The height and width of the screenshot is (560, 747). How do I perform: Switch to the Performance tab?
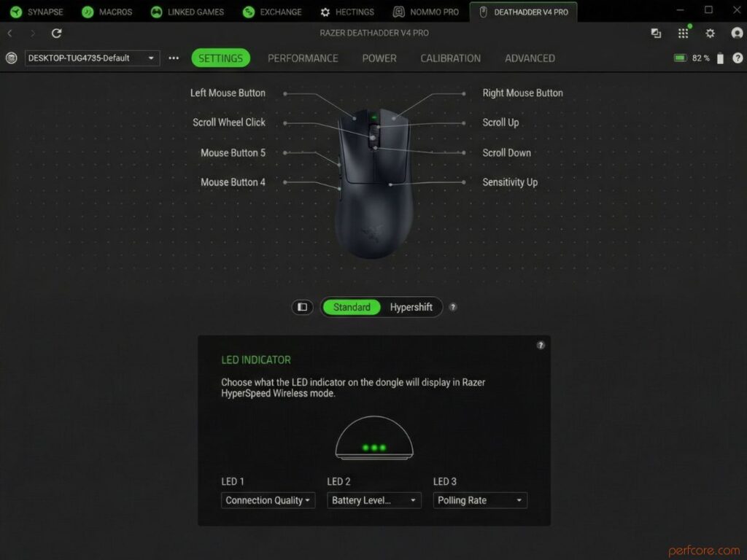pyautogui.click(x=303, y=58)
